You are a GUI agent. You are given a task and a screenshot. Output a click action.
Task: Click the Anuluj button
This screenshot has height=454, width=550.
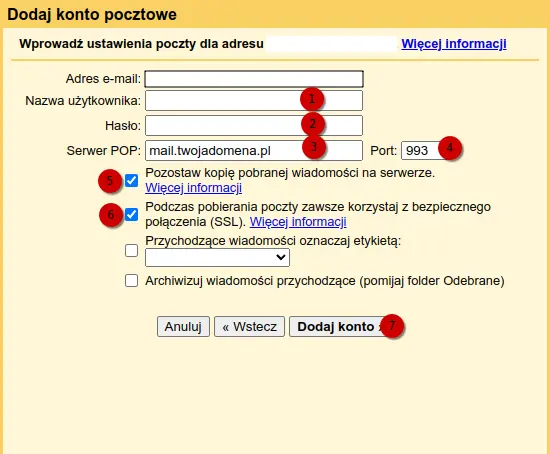[x=183, y=327]
